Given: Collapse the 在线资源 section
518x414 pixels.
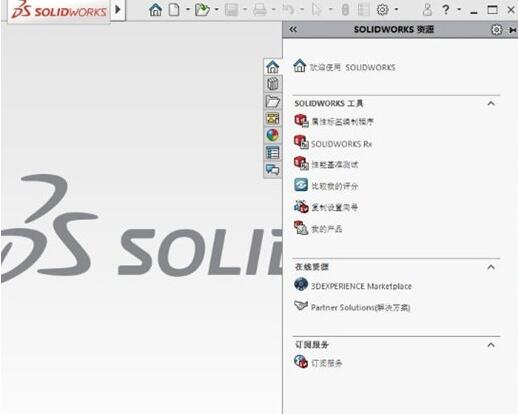Looking at the screenshot, I should (491, 267).
